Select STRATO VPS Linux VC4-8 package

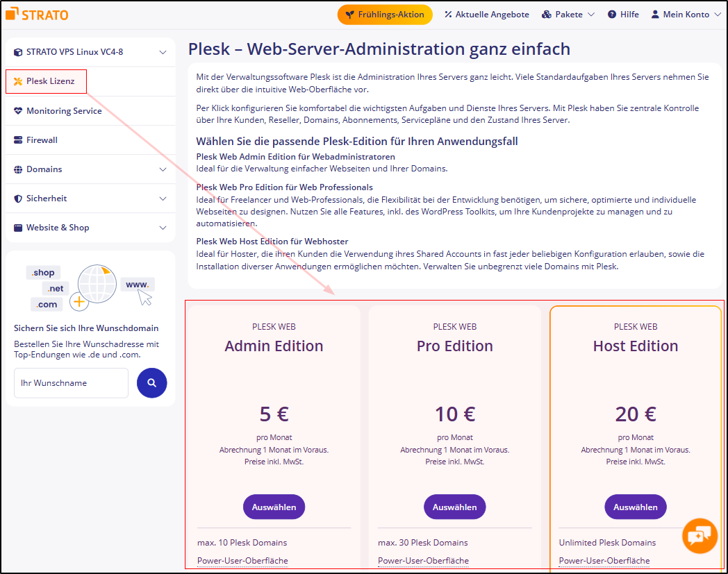tap(90, 52)
